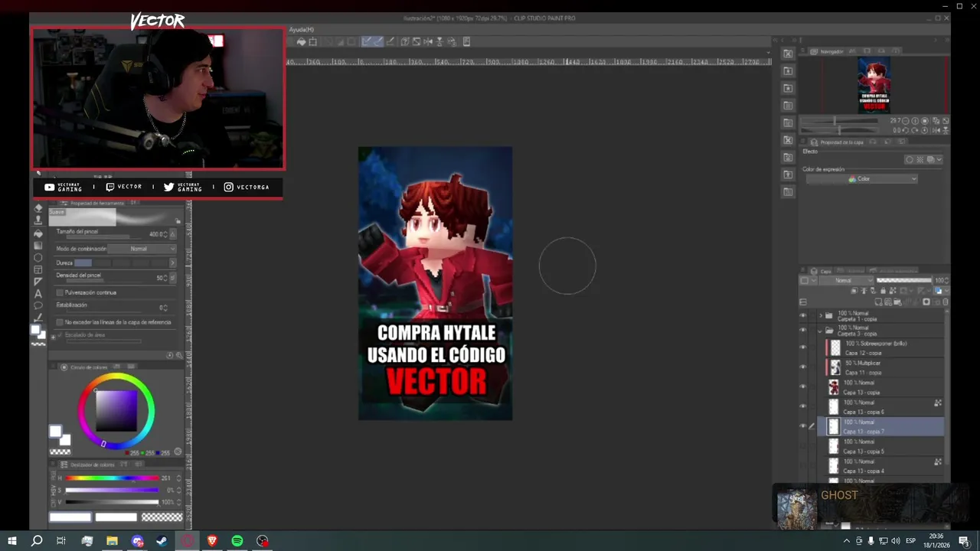Open File Explorer from the taskbar
This screenshot has height=551, width=980.
(x=112, y=541)
